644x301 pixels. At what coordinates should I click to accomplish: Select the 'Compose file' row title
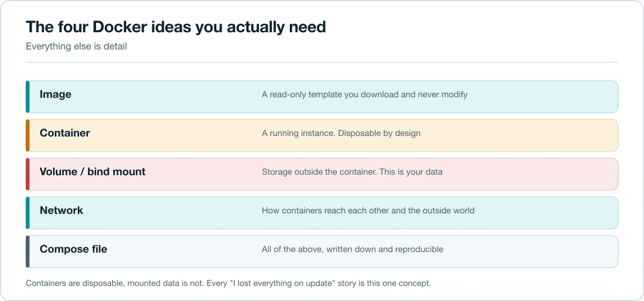(74, 249)
